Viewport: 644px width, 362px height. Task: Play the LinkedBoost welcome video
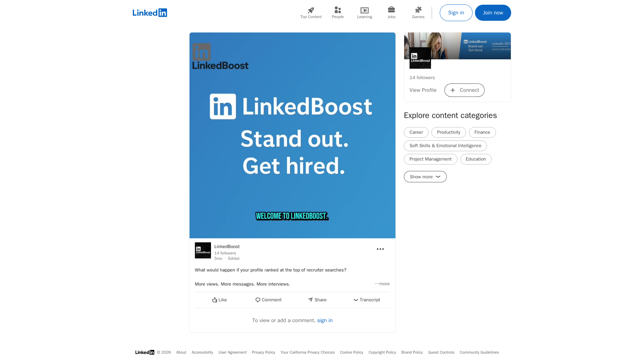coord(292,135)
